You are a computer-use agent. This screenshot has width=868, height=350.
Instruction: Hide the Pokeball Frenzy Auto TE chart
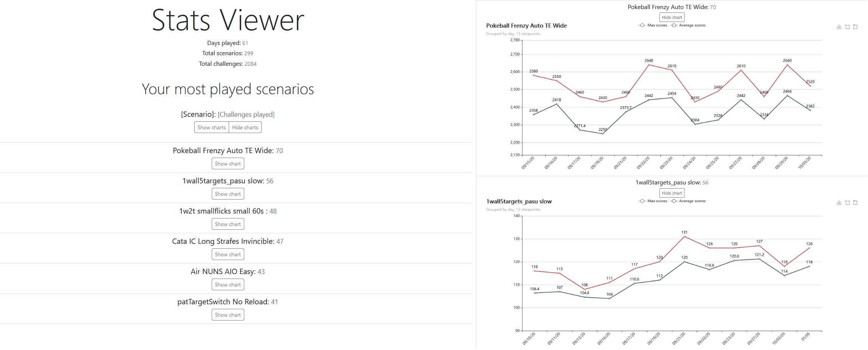pos(672,17)
